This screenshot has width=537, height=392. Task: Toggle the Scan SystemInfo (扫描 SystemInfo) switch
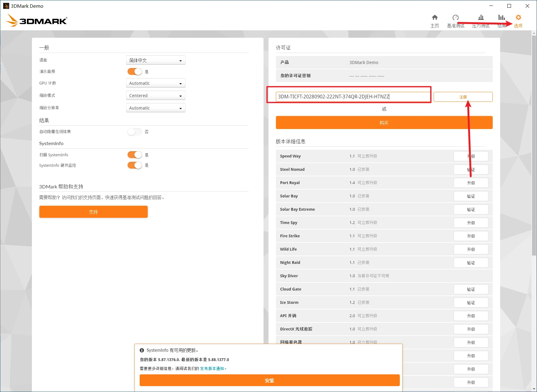(x=135, y=155)
